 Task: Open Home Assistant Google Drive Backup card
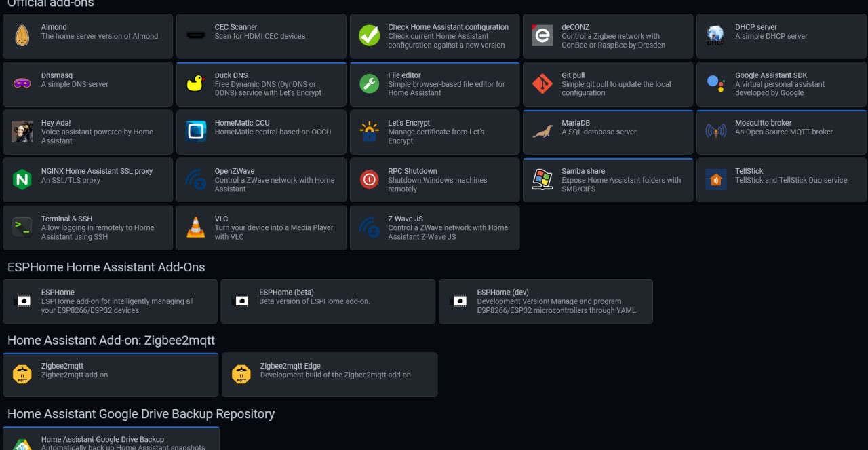pyautogui.click(x=111, y=440)
